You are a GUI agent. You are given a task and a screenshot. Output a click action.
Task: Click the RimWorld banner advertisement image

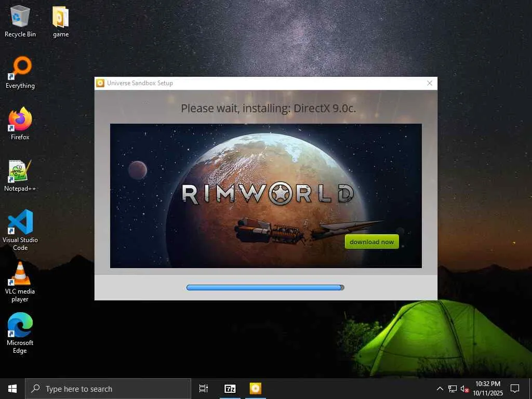click(265, 196)
